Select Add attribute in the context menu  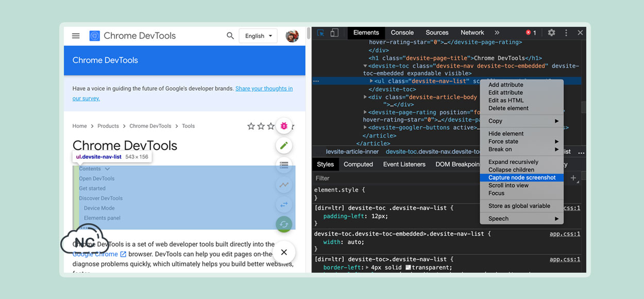click(522, 85)
